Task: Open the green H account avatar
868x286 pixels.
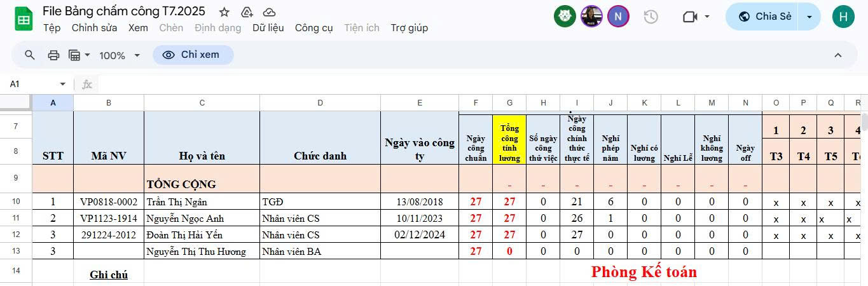Action: tap(843, 17)
